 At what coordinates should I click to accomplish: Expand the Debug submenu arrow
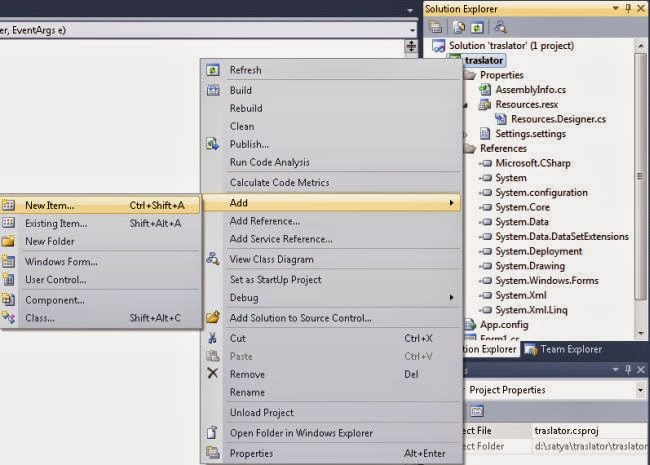point(451,297)
